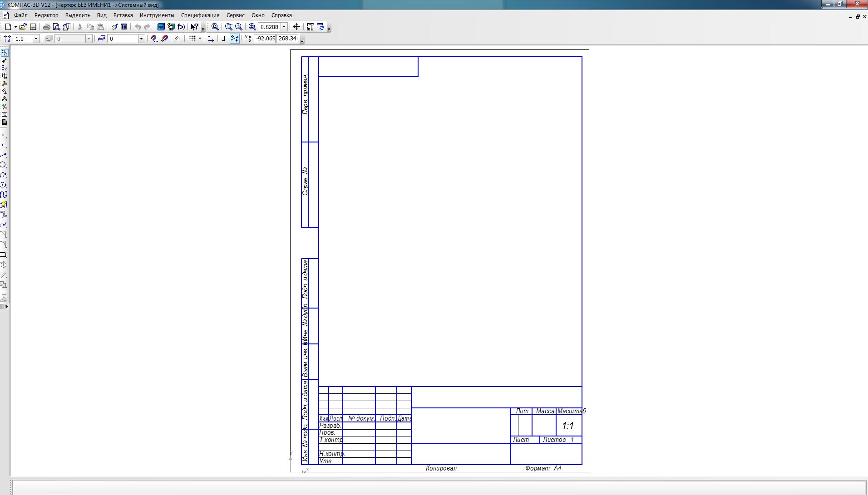This screenshot has height=495, width=868.
Task: Expand the layer number dropdown showing 0
Action: (141, 39)
